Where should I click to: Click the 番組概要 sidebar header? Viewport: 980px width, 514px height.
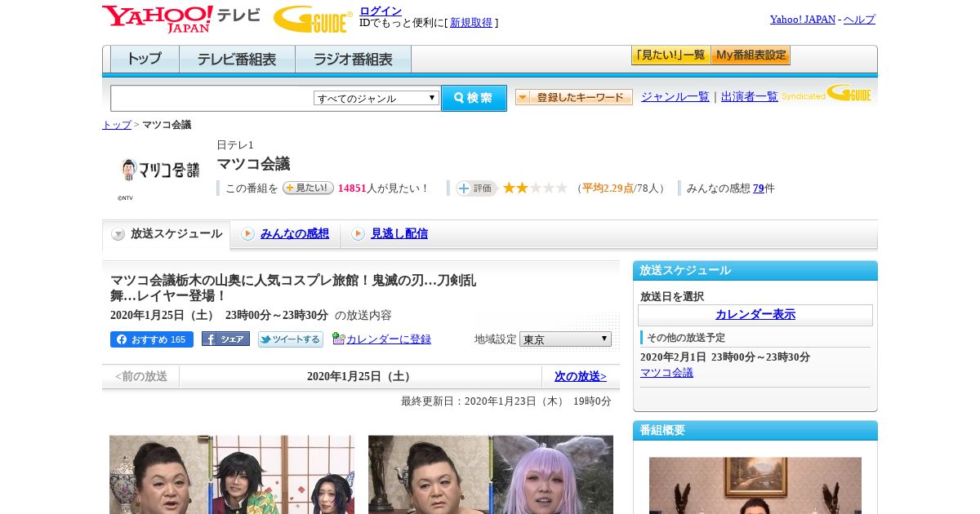click(755, 431)
